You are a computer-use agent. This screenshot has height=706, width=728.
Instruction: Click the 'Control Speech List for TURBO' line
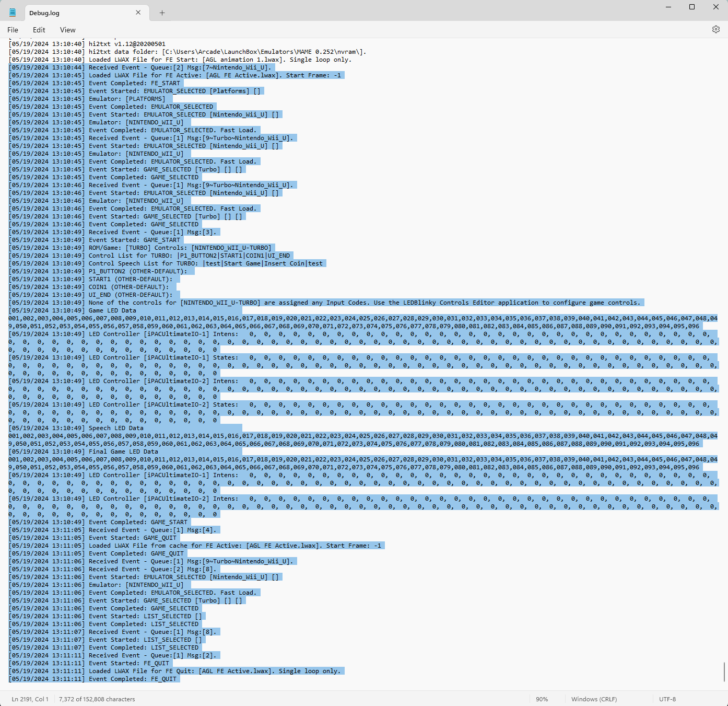pyautogui.click(x=166, y=263)
